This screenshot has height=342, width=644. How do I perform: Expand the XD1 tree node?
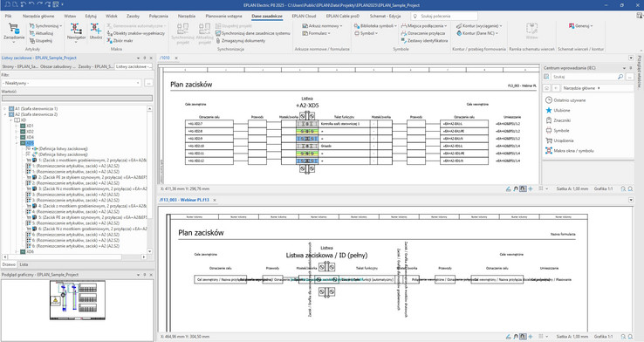[x=16, y=126]
